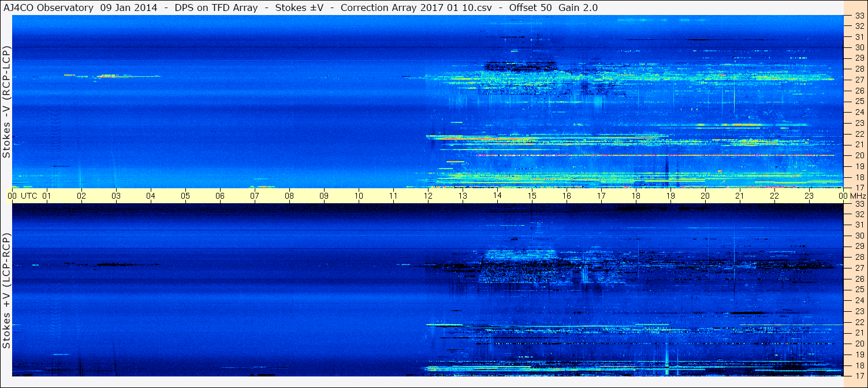Image resolution: width=868 pixels, height=388 pixels.
Task: Click the 33 MHz tick of the Stokes -V plot
Action: [859, 16]
